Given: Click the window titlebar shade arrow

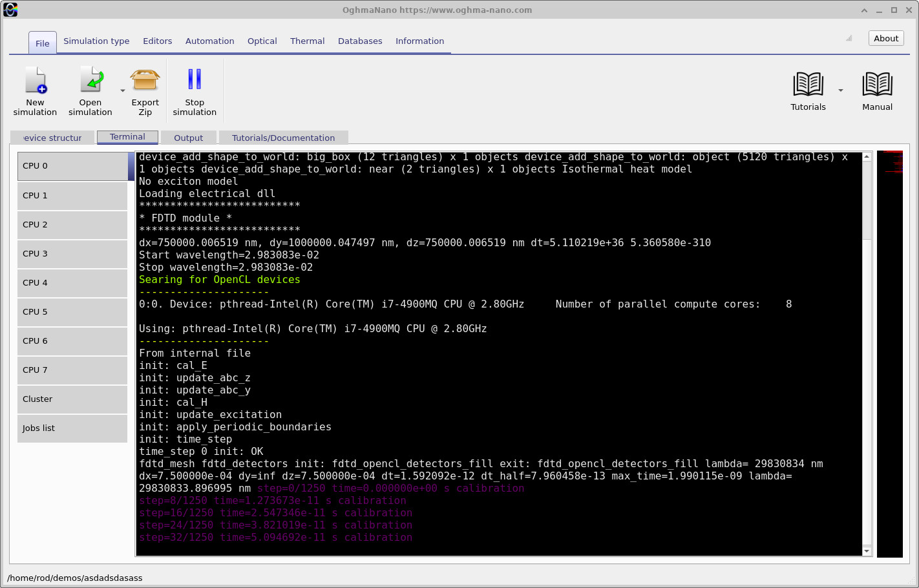Looking at the screenshot, I should point(864,10).
